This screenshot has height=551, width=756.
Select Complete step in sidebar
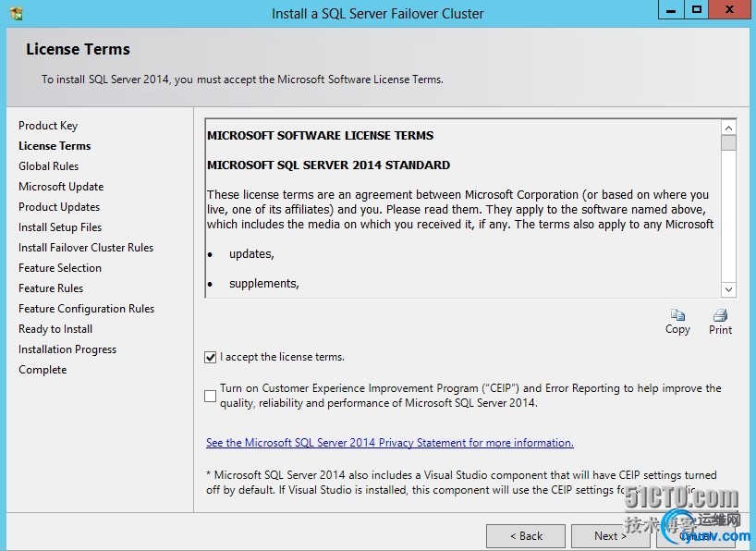pyautogui.click(x=43, y=370)
